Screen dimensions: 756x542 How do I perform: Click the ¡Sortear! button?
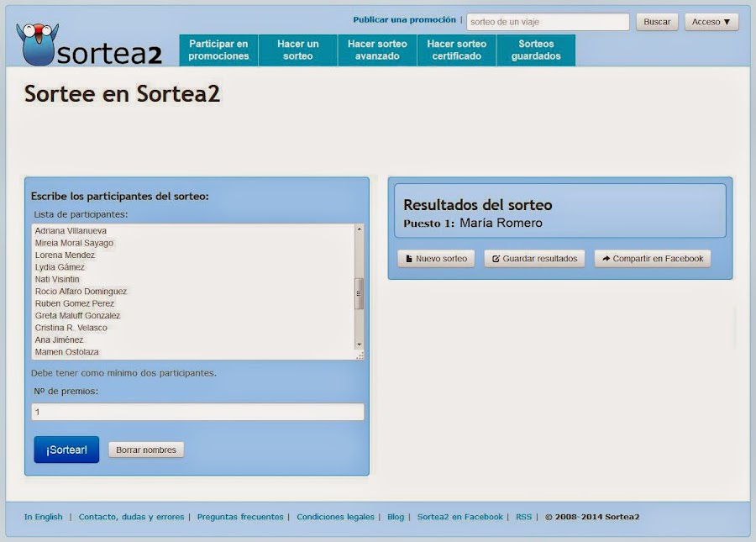point(66,450)
